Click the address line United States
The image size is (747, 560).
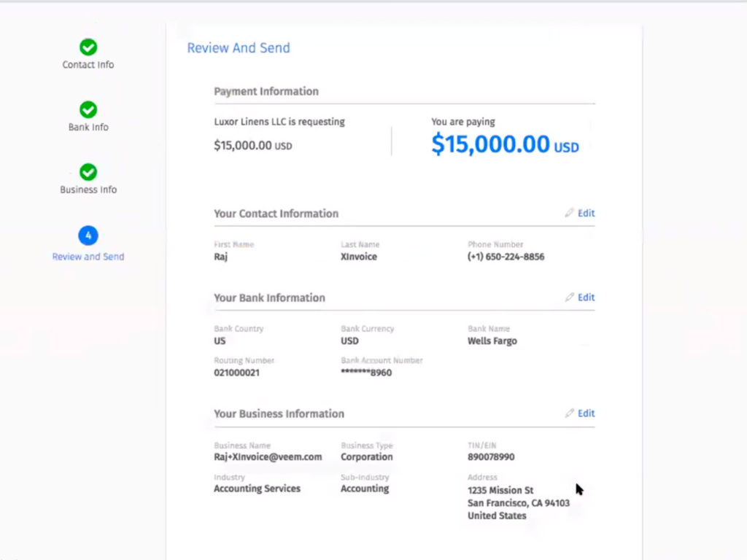(497, 516)
